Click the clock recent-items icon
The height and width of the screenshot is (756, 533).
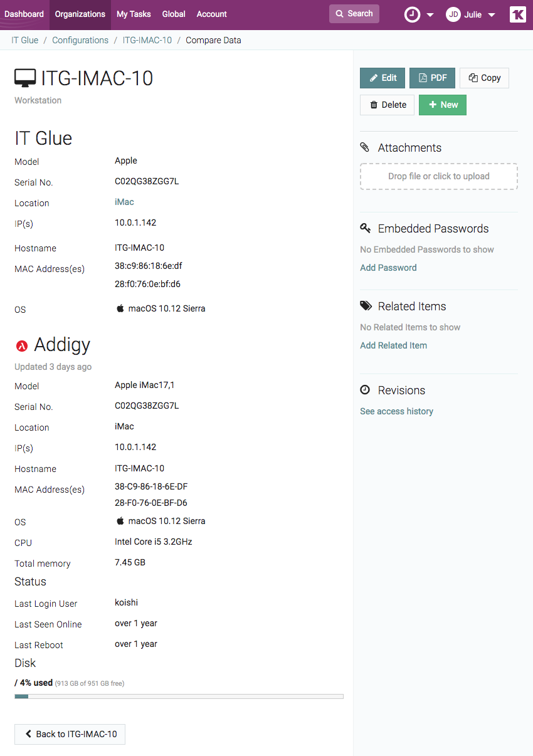412,14
